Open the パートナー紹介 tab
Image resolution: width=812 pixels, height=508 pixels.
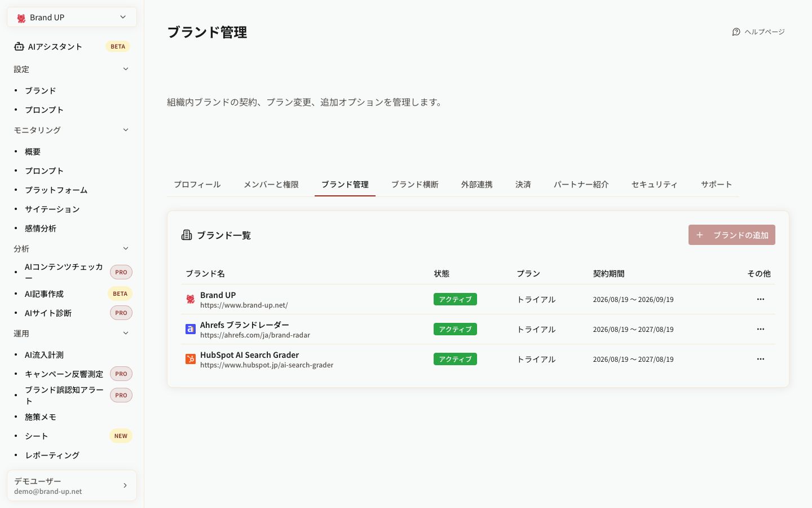click(x=581, y=185)
